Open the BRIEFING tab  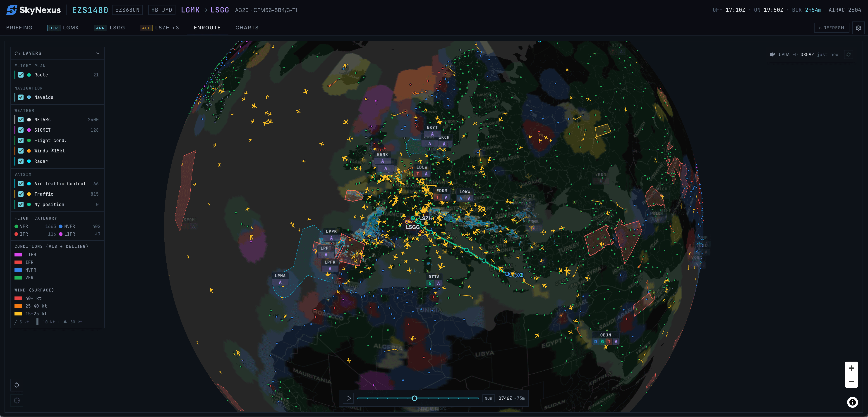[19, 28]
